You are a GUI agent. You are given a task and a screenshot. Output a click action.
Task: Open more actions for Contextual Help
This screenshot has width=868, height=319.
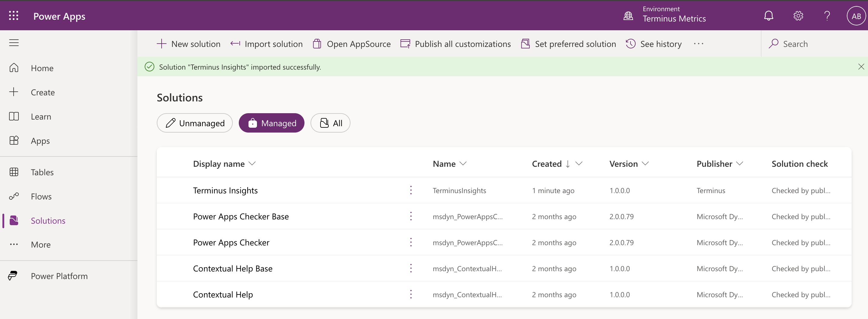411,294
